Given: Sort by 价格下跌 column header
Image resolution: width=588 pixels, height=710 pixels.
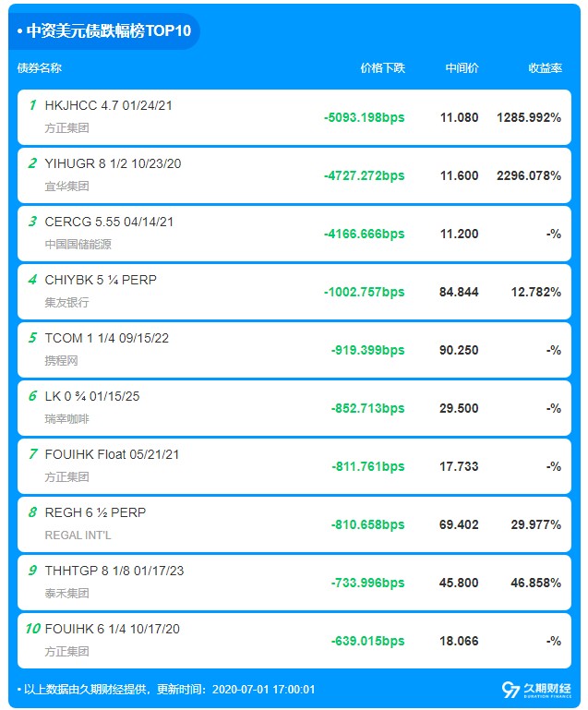Looking at the screenshot, I should (382, 68).
